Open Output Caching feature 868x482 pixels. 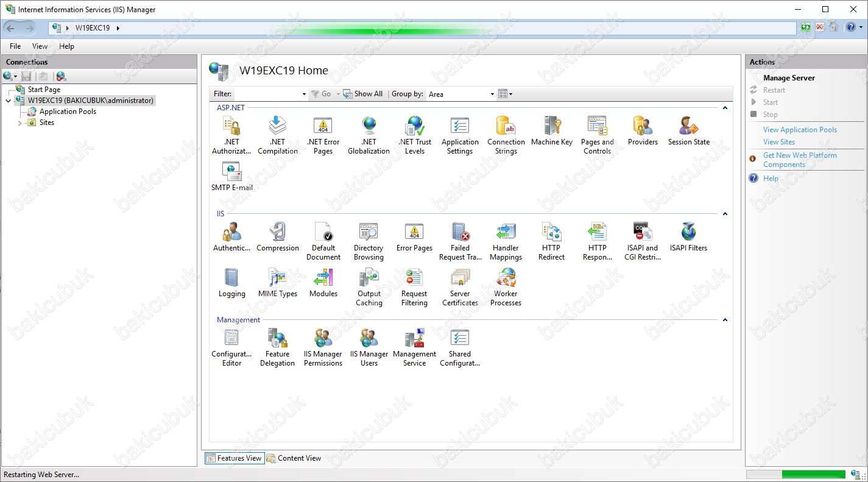369,287
